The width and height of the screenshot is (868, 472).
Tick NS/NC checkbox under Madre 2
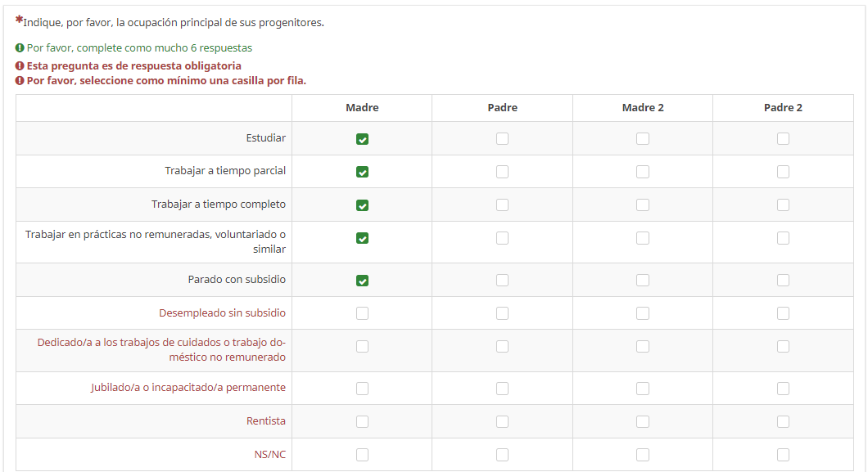point(643,455)
